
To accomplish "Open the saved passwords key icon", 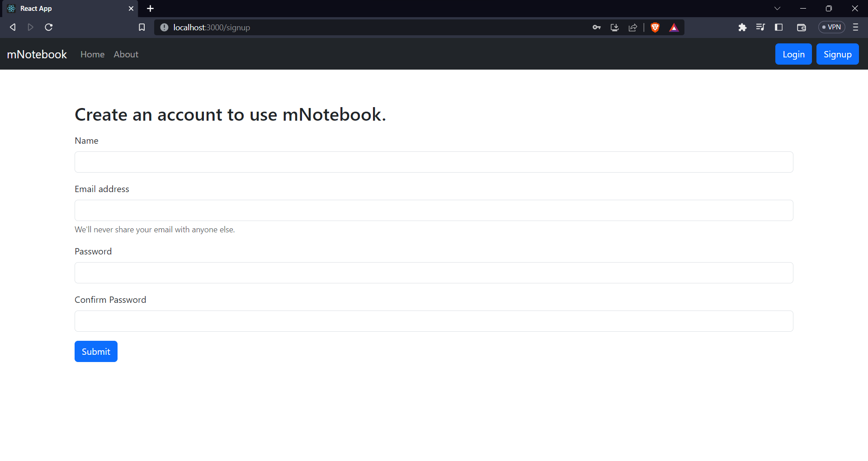I will [596, 27].
